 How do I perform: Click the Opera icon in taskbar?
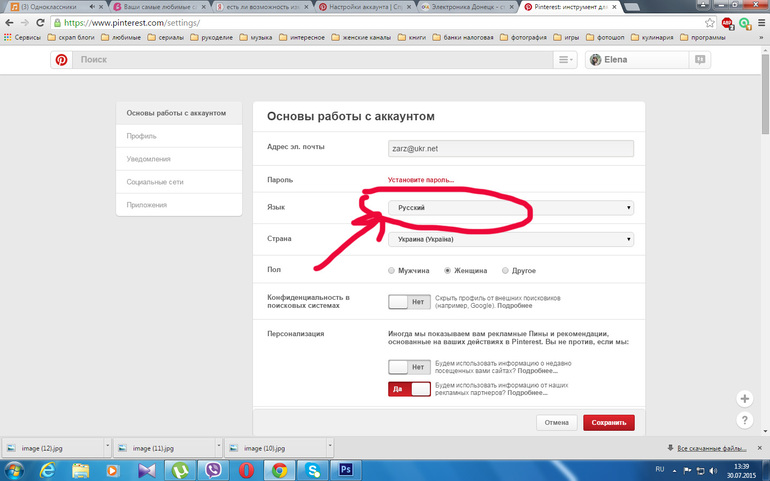pyautogui.click(x=246, y=468)
